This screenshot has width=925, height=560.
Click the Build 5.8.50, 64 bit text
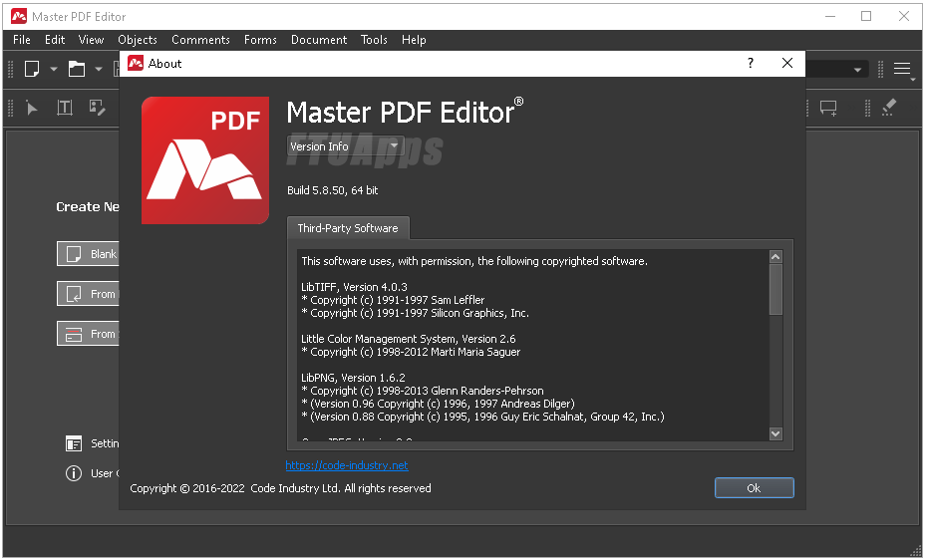(x=333, y=190)
